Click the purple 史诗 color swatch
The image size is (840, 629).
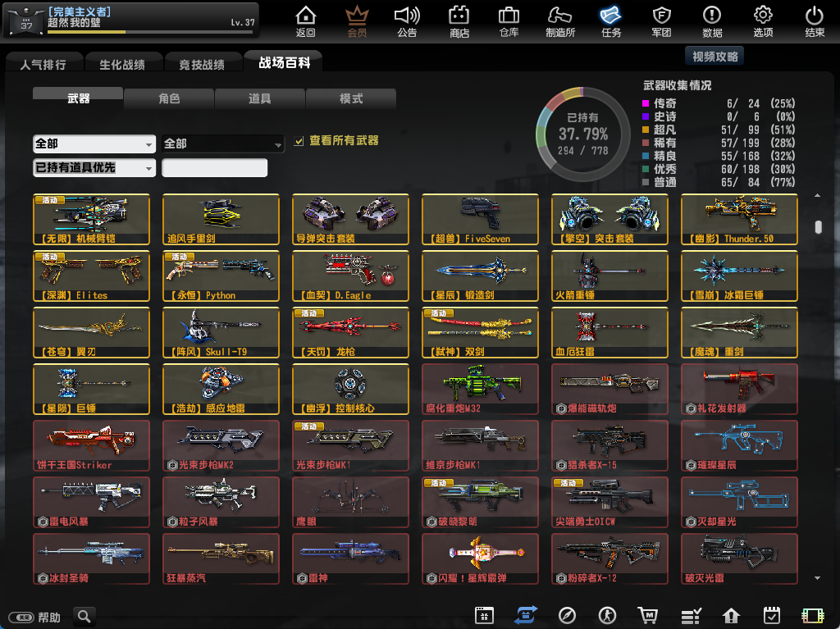coord(646,116)
